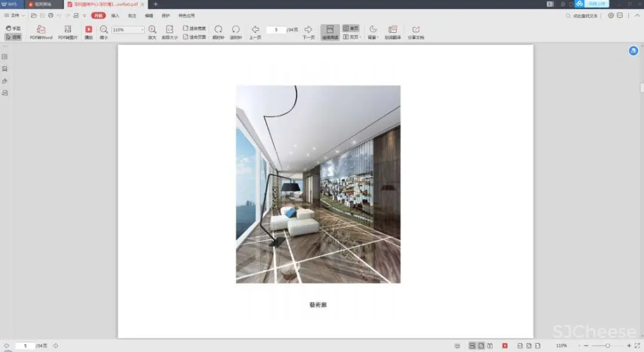644x352 pixels.
Task: Click the zoom in magnifier (放大)
Action: tap(153, 32)
